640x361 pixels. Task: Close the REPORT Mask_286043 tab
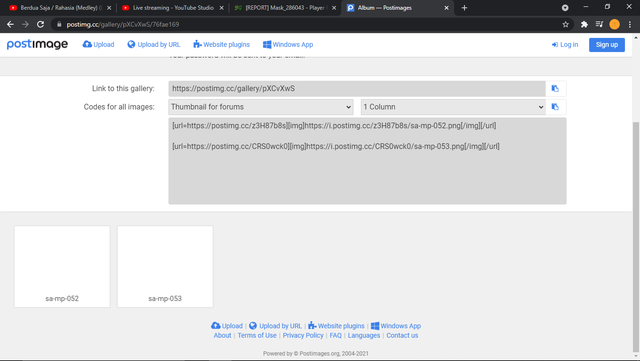(334, 8)
